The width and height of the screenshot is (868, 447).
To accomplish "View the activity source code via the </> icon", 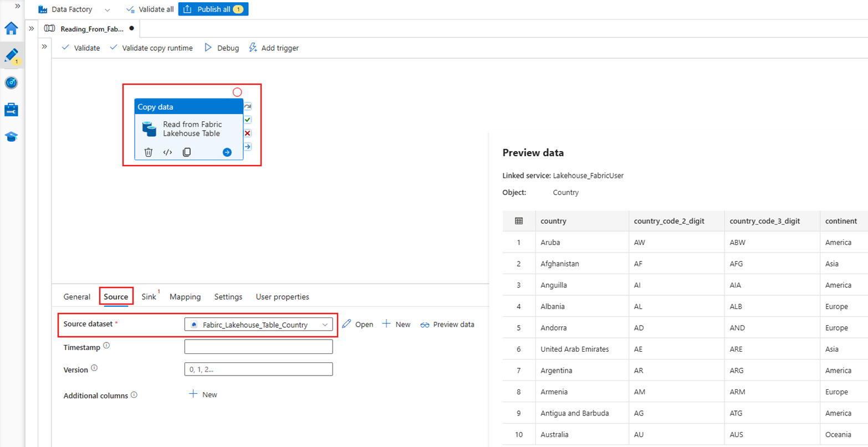I will click(167, 152).
